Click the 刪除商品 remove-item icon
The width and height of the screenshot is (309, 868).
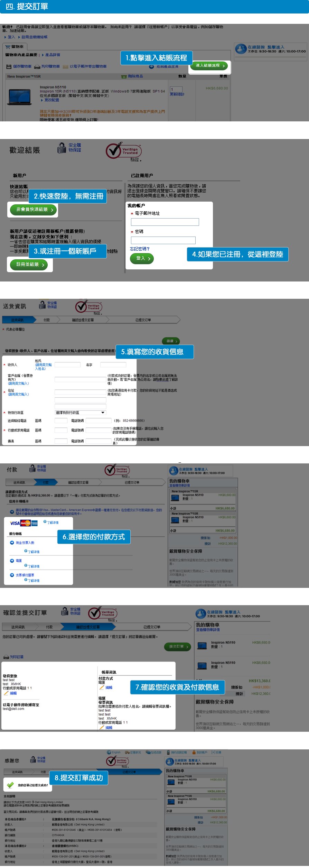tap(124, 76)
